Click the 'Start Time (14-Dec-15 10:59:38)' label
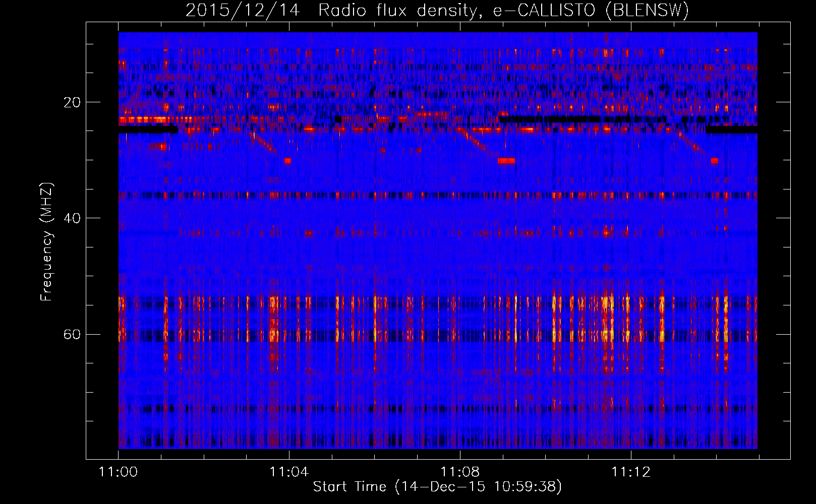Image resolution: width=816 pixels, height=504 pixels. [x=437, y=487]
